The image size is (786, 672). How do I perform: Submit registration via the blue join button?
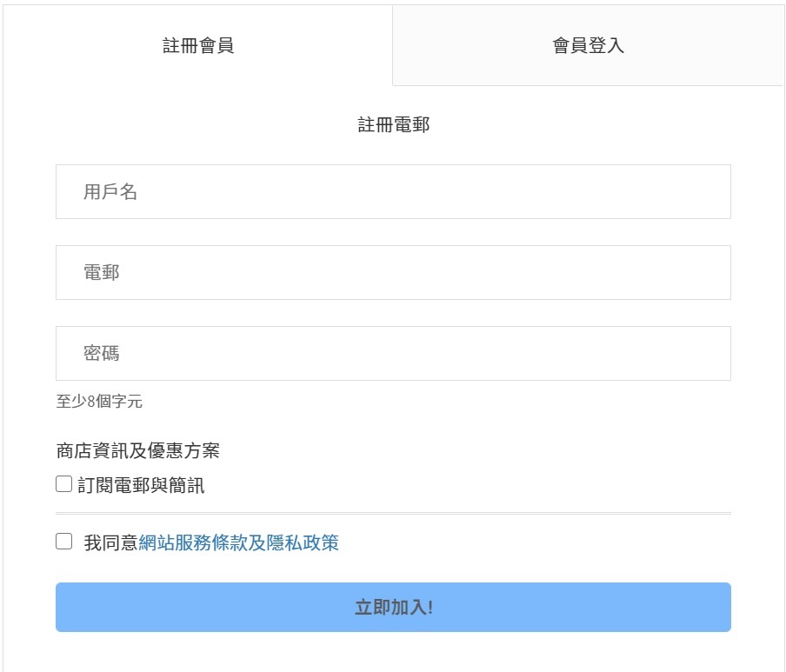tap(392, 608)
